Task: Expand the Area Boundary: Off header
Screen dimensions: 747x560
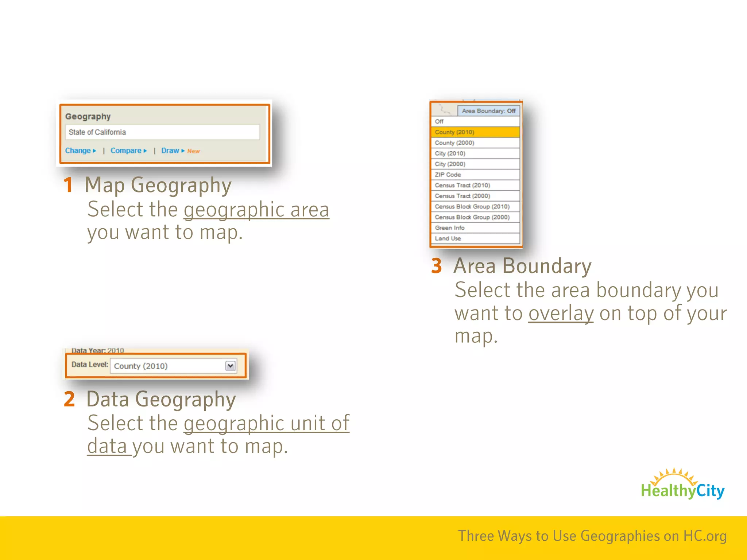Action: [x=488, y=111]
